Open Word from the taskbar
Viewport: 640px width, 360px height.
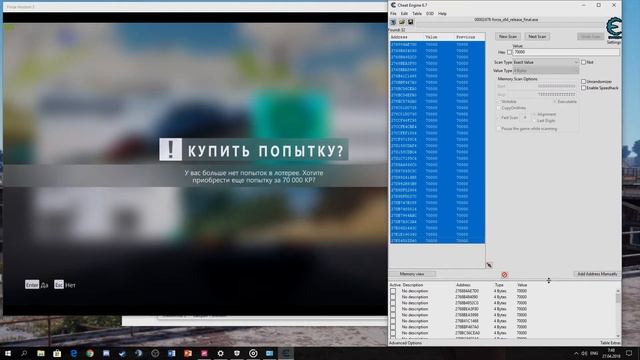171,353
